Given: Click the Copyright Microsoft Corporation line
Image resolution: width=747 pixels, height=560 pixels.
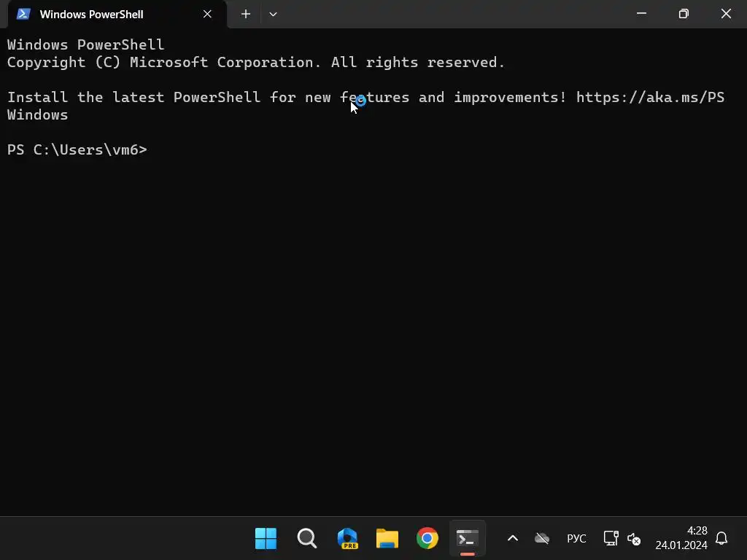Looking at the screenshot, I should pyautogui.click(x=256, y=63).
